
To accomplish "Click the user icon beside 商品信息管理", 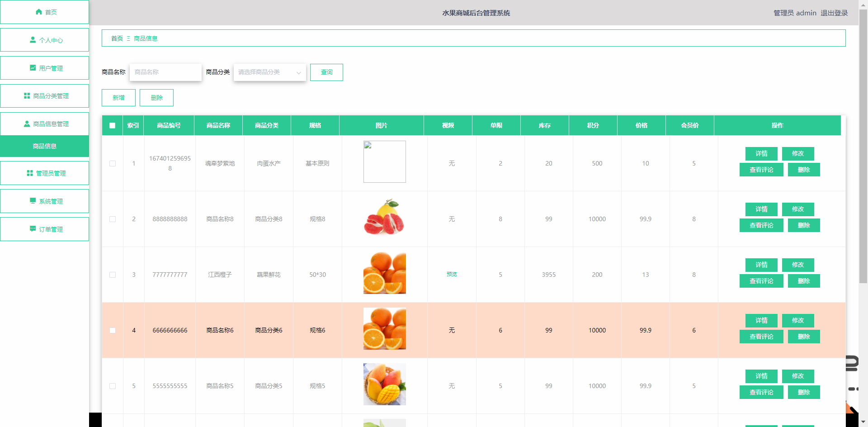I will coord(27,124).
